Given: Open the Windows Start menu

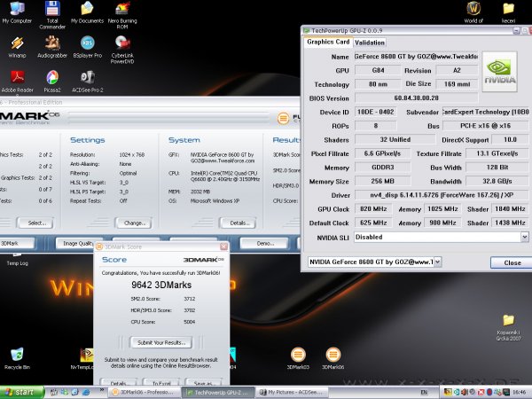Looking at the screenshot, I should click(22, 392).
